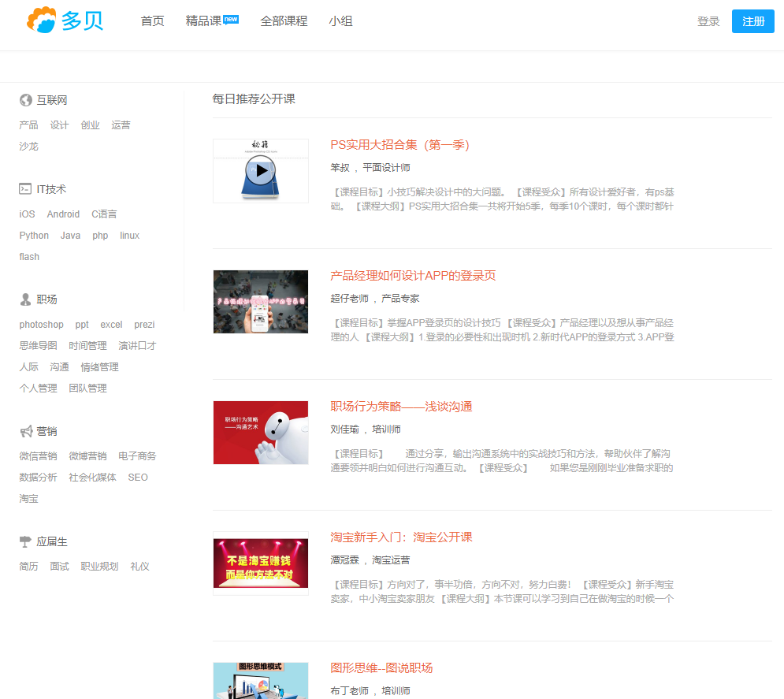This screenshot has width=784, height=699.
Task: Open the prezi topic link
Action: pyautogui.click(x=144, y=325)
